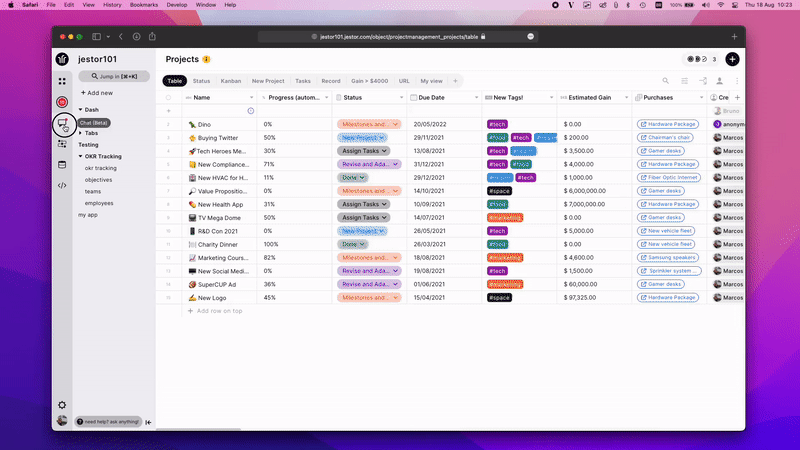800x450 pixels.
Task: Click the person icon in table toolbar
Action: (x=719, y=81)
